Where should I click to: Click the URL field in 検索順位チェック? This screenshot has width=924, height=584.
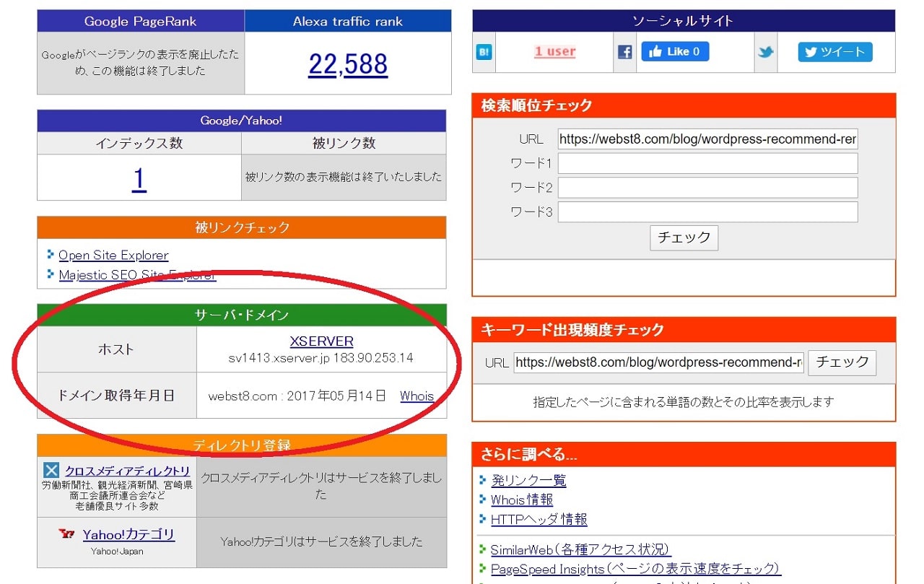pyautogui.click(x=707, y=139)
